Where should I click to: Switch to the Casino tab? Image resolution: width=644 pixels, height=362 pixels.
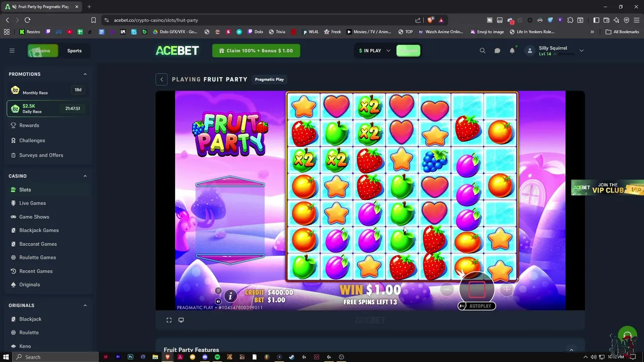click(x=43, y=50)
